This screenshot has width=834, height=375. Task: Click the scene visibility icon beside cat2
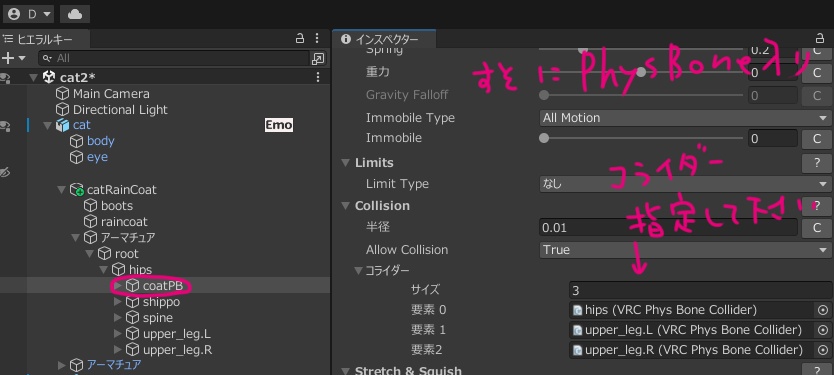coord(5,78)
